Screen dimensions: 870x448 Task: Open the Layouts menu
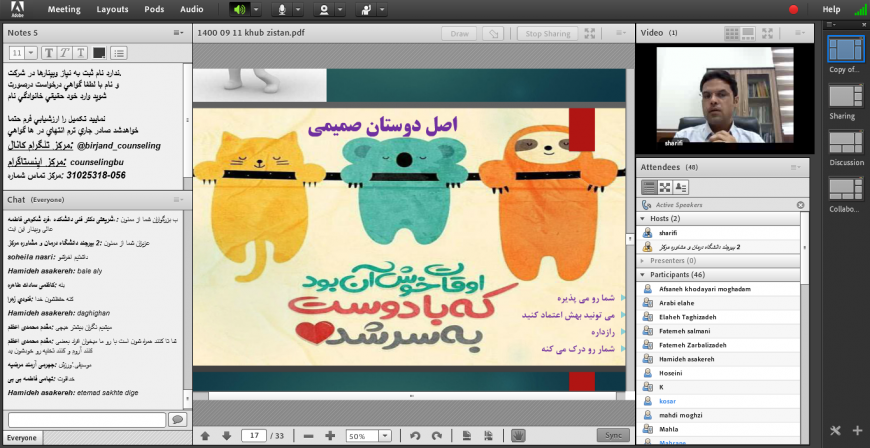click(x=112, y=9)
